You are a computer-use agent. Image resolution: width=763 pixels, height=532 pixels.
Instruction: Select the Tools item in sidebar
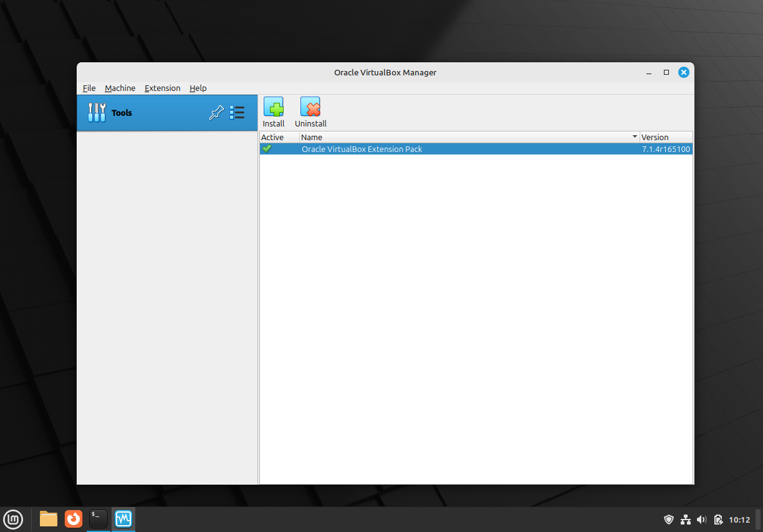coord(167,113)
